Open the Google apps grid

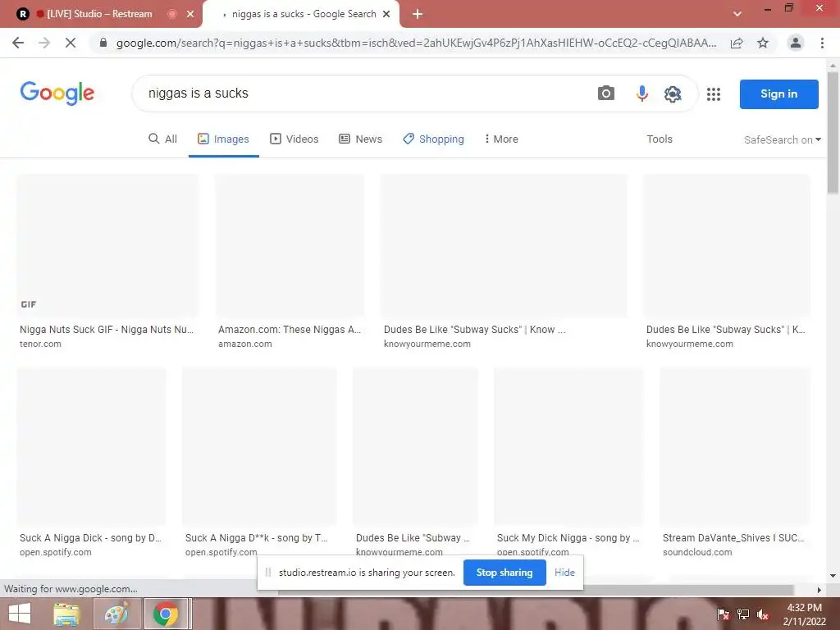click(x=714, y=94)
